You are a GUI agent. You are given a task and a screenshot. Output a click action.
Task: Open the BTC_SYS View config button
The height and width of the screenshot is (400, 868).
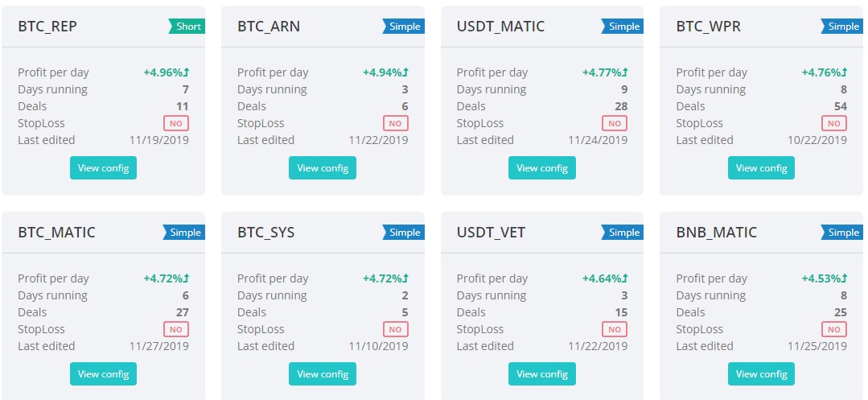tap(323, 374)
